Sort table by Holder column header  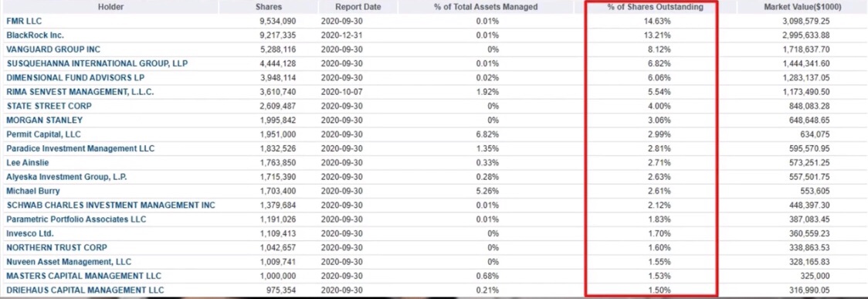click(x=110, y=7)
